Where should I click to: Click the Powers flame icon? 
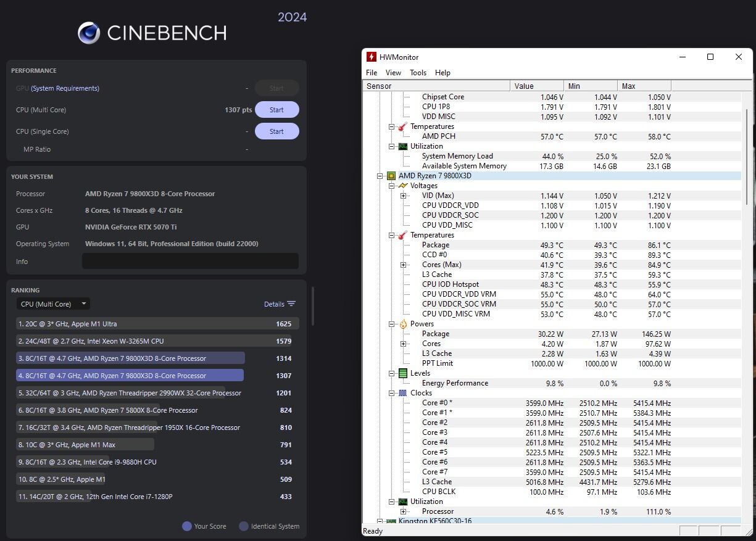tap(403, 324)
